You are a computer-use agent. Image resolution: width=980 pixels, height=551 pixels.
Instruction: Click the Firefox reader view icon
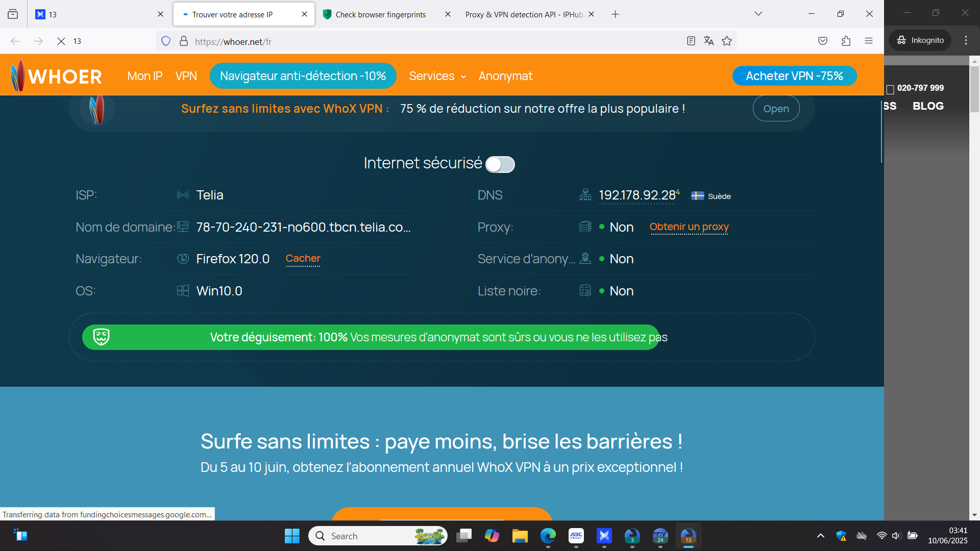(x=691, y=41)
